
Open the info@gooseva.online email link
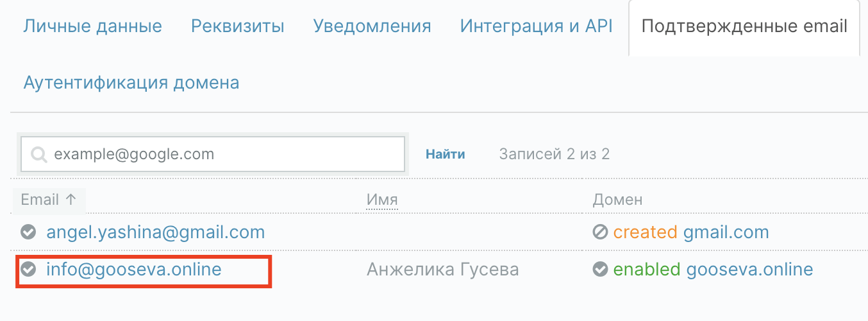click(x=133, y=270)
